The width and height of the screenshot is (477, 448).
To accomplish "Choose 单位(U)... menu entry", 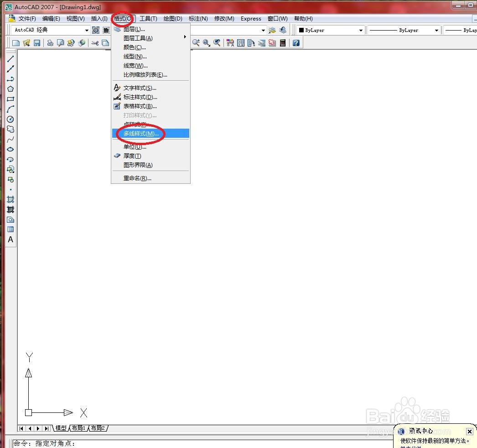I will click(x=150, y=147).
